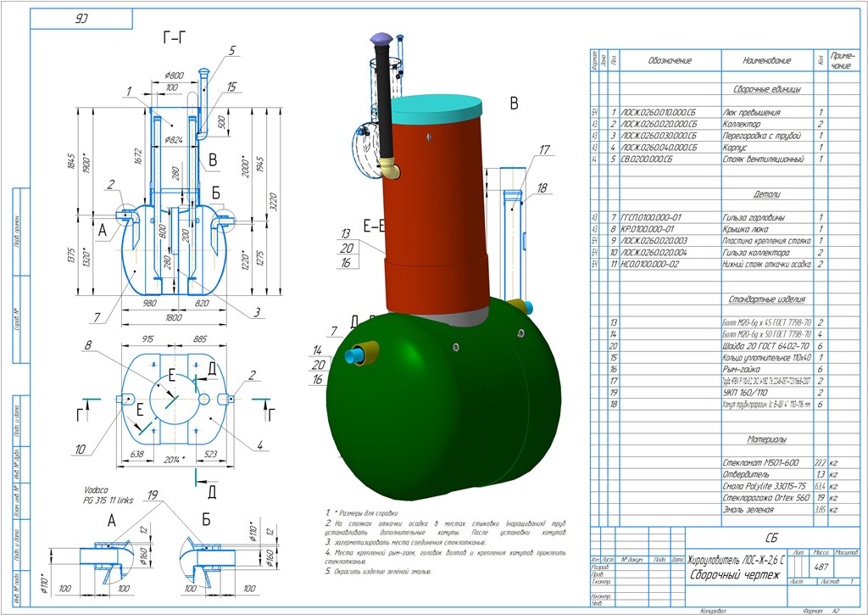Click the 'Крышка люка' name cell
Screen dimensions: 868x615
tap(745, 229)
